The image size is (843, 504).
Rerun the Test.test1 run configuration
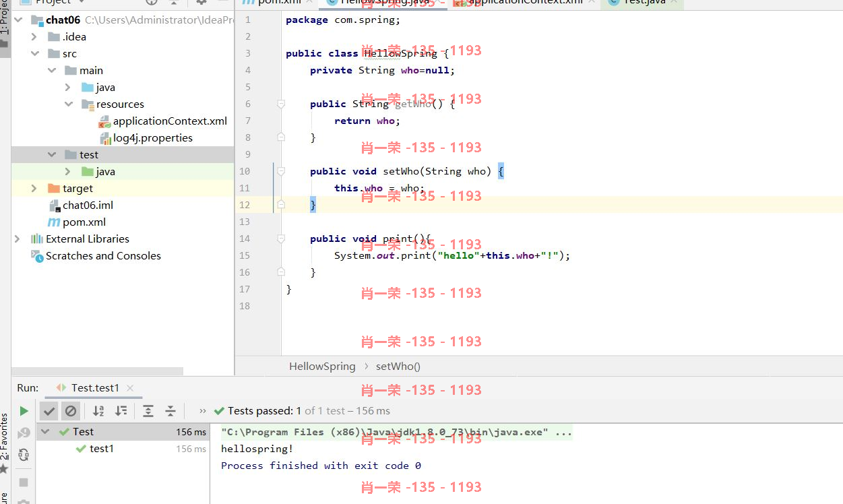[x=24, y=411]
